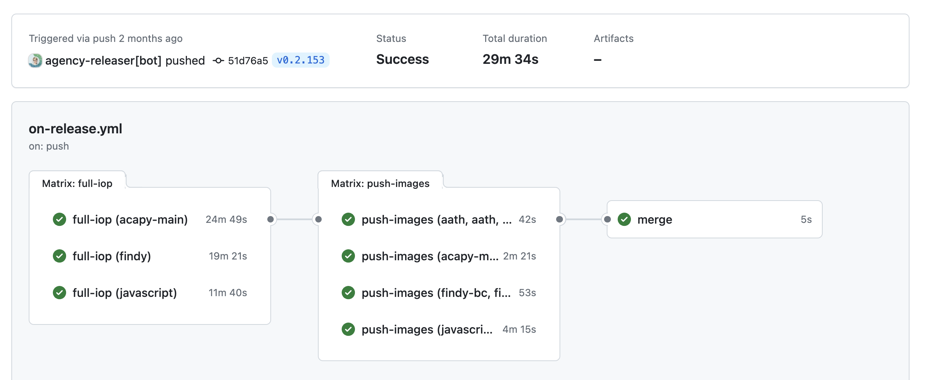This screenshot has width=925, height=380.
Task: Select the Matrix: full-iop tab header
Action: 77,184
